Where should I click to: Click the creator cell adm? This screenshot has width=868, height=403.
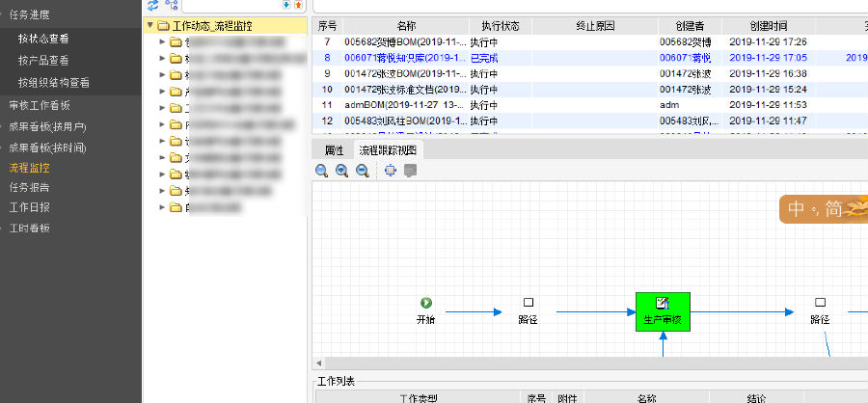pyautogui.click(x=690, y=105)
